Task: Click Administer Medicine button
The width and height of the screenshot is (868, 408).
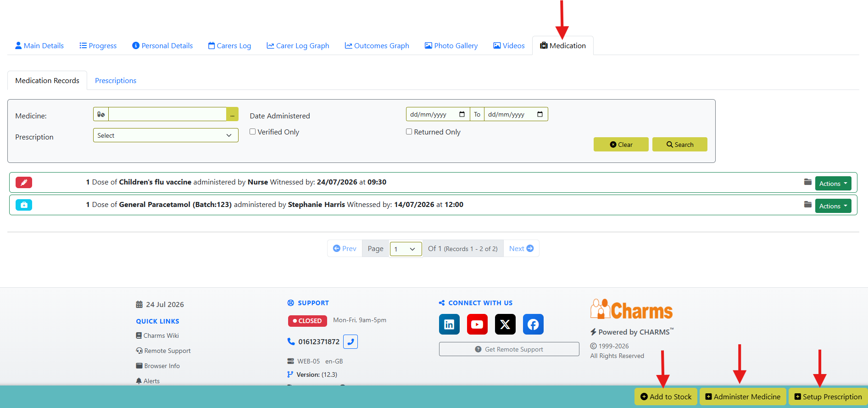Action: 743,397
